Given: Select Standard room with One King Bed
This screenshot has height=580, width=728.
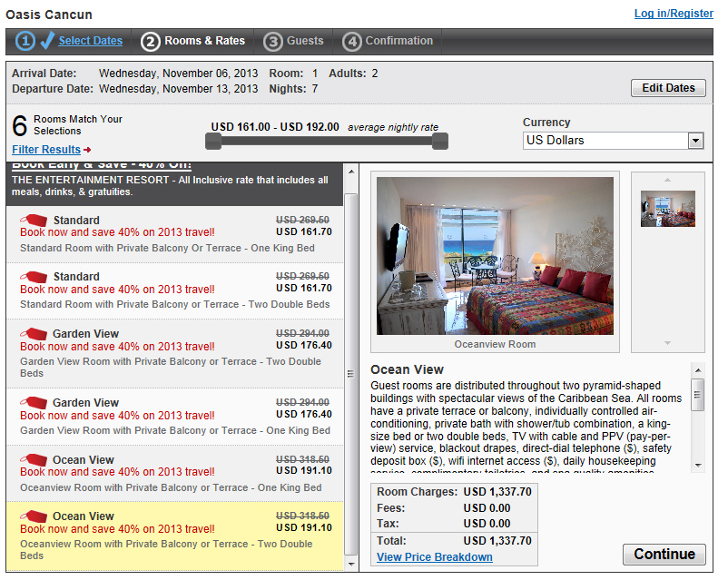Looking at the screenshot, I should (175, 234).
